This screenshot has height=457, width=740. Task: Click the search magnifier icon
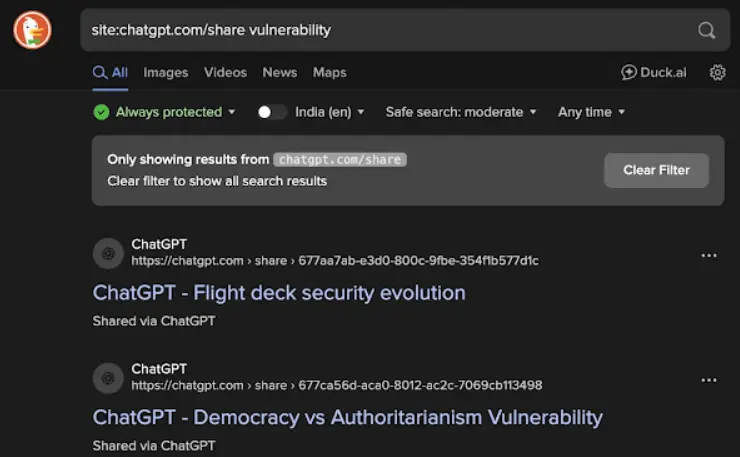pos(707,30)
